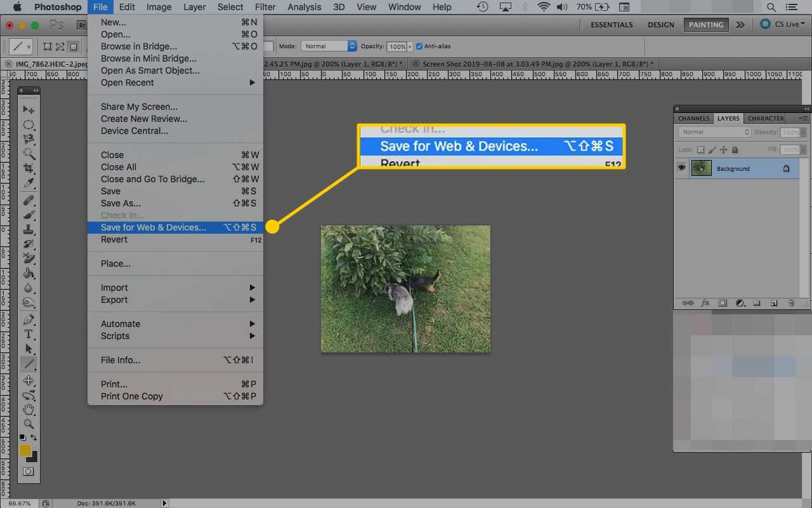The width and height of the screenshot is (812, 508).
Task: Pick the Hand tool
Action: tap(29, 410)
